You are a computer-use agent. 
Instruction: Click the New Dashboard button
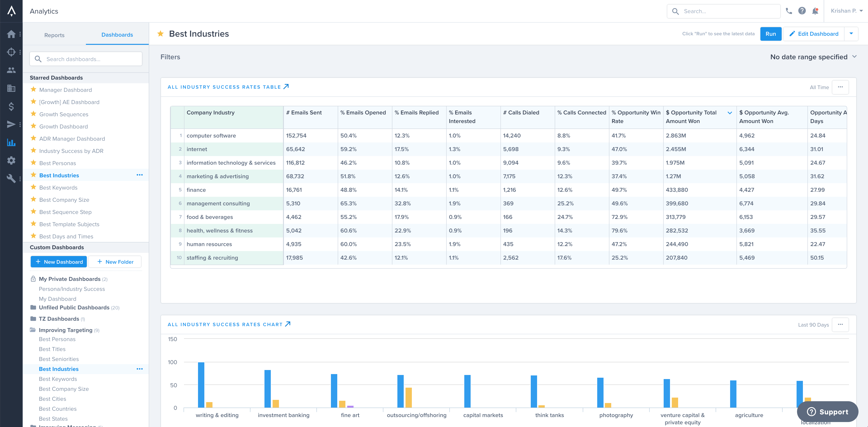coord(59,262)
